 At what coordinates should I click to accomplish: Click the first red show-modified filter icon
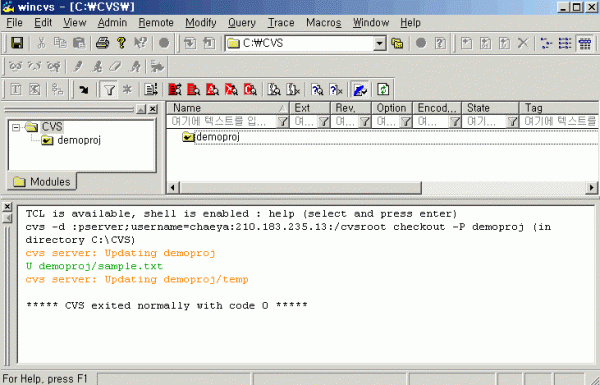click(175, 90)
